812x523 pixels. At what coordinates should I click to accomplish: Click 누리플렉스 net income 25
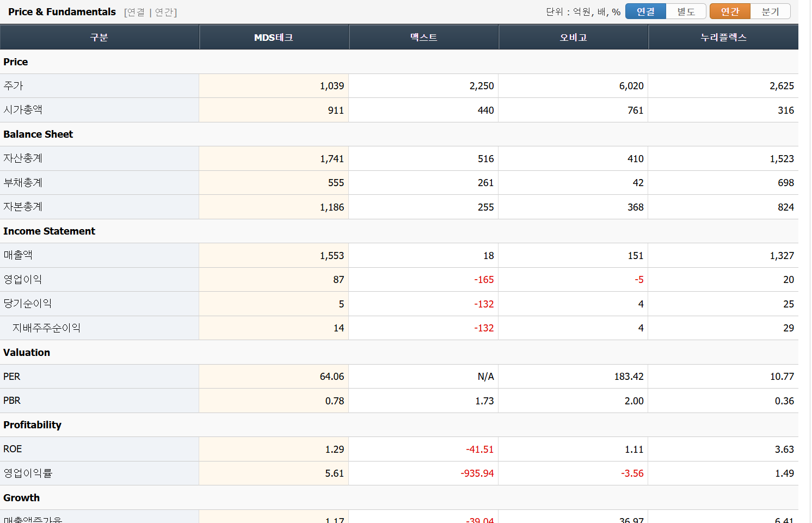[x=789, y=304]
